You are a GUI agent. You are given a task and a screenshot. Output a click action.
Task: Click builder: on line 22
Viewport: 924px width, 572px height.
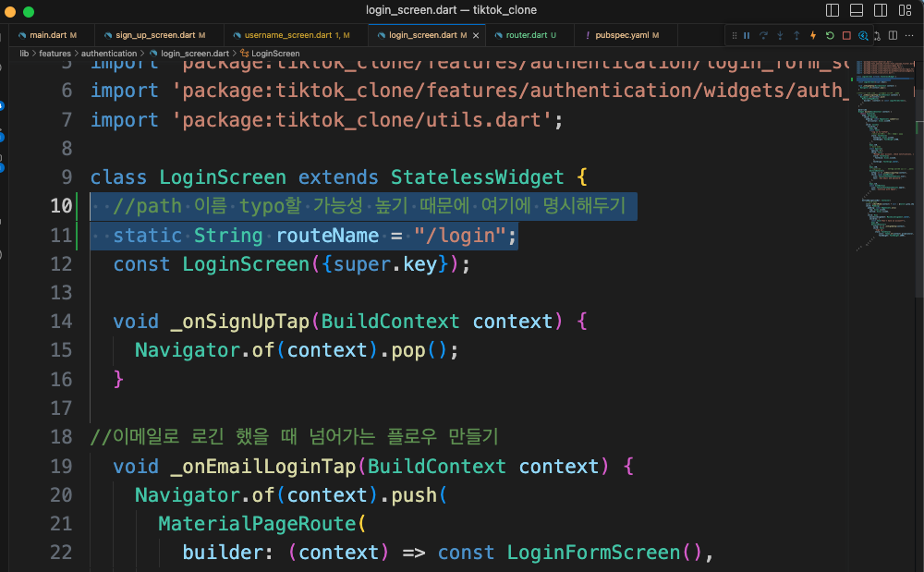[227, 553]
